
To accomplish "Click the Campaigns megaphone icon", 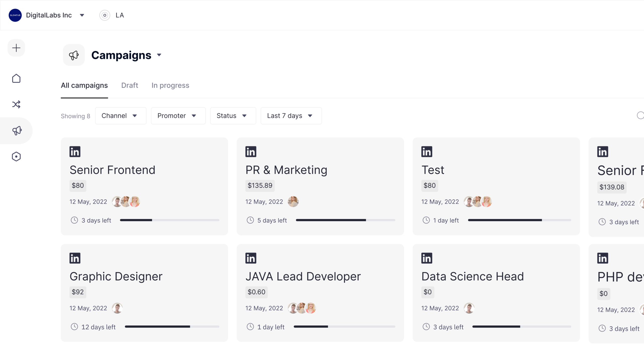I will click(x=73, y=55).
